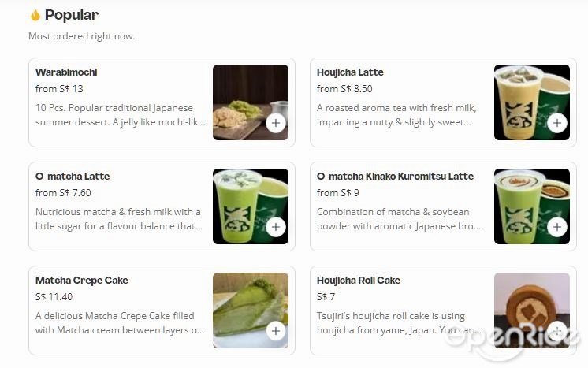Click the Houjicha Latte price S$ 8.50
Viewport: 588px width, 368px height.
pos(344,89)
